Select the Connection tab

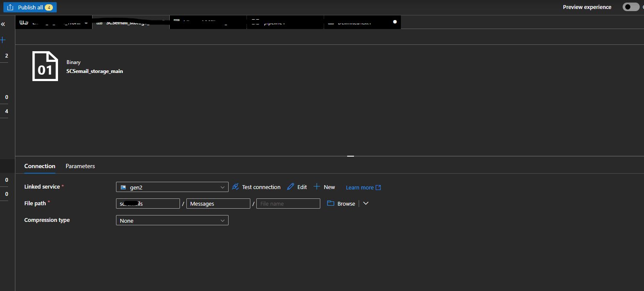40,166
